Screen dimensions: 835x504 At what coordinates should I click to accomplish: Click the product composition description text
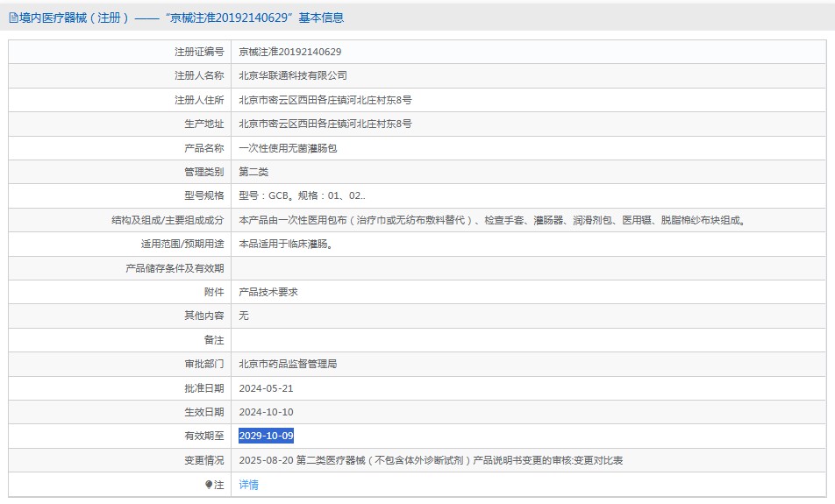(x=491, y=220)
